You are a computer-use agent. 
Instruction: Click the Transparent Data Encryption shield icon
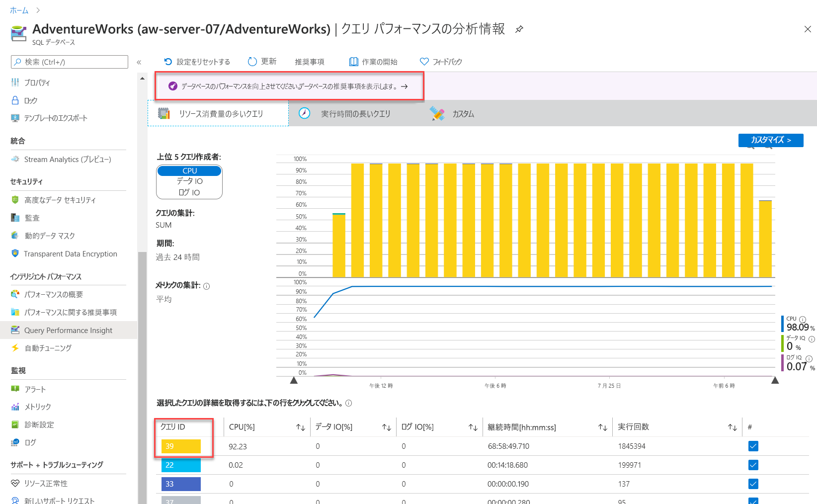[x=15, y=253]
